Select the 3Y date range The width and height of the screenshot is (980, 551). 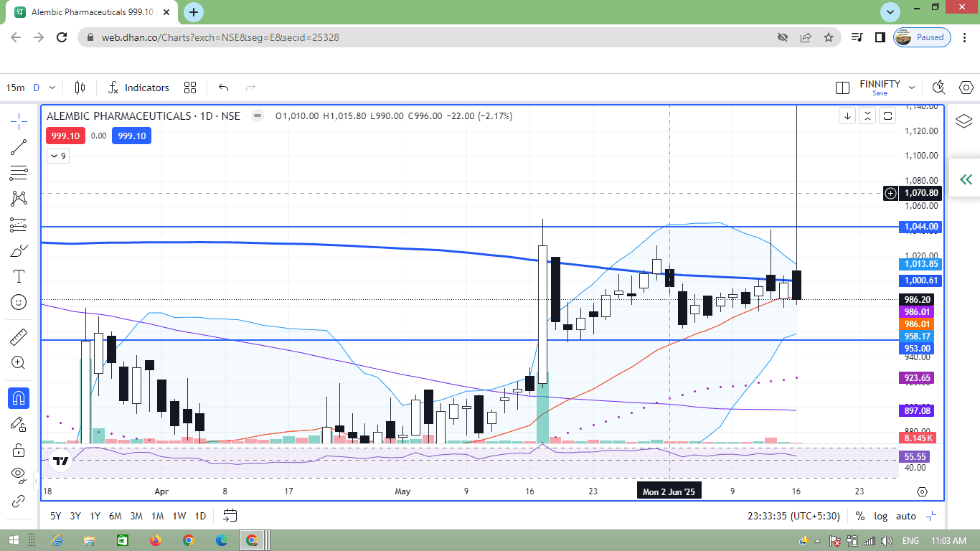(x=75, y=516)
